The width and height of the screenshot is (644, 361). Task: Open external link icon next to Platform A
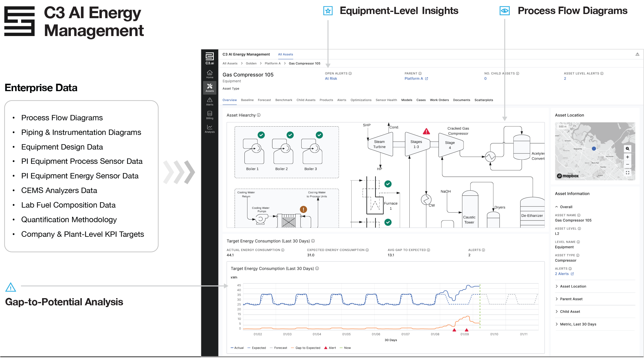tap(426, 79)
